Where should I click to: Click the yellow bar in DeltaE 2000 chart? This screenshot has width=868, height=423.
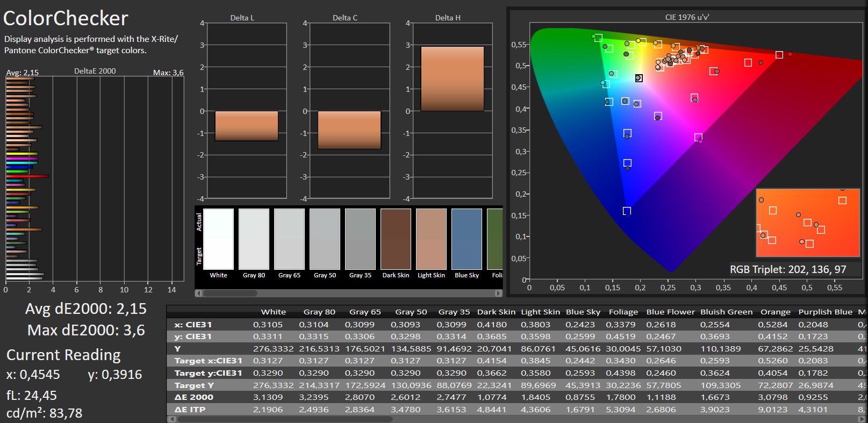tap(21, 154)
